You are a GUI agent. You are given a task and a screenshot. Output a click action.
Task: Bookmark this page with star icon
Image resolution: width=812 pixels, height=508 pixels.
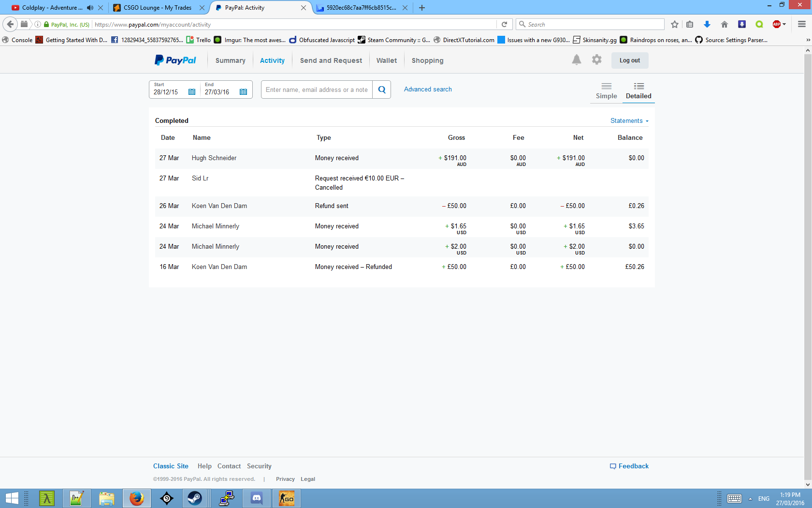click(675, 24)
